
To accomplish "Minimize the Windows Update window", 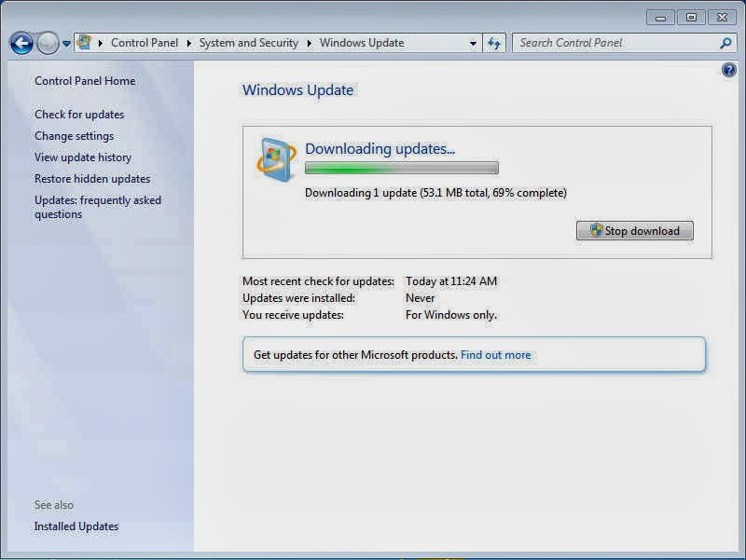I will click(660, 18).
